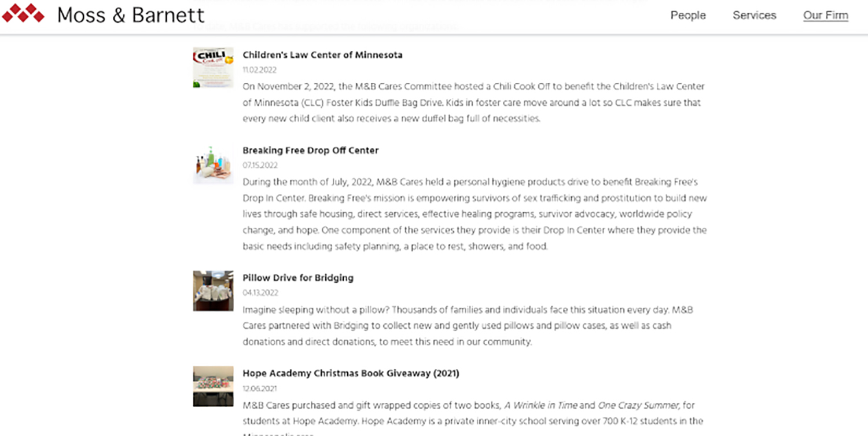This screenshot has height=436, width=868.
Task: Open the Breaking Free Drop Off Center article
Action: coord(311,150)
